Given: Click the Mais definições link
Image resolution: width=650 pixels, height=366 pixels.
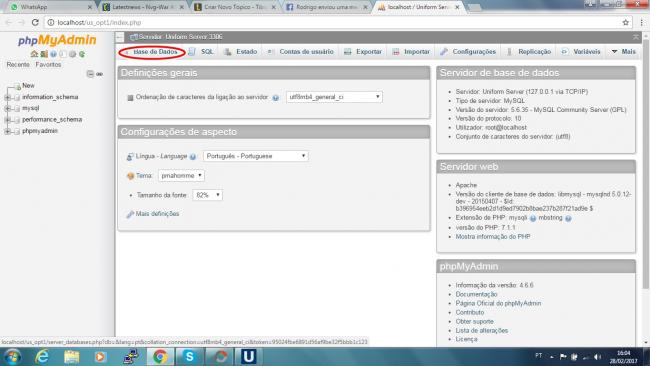Looking at the screenshot, I should [157, 214].
